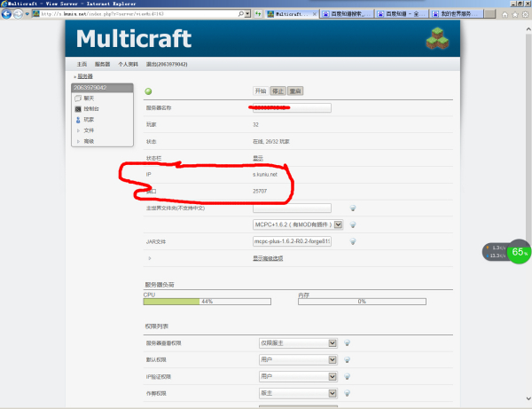Viewport: 532px width, 409px height.
Task: Click the player figure icon beside 玩家
Action: pos(78,120)
